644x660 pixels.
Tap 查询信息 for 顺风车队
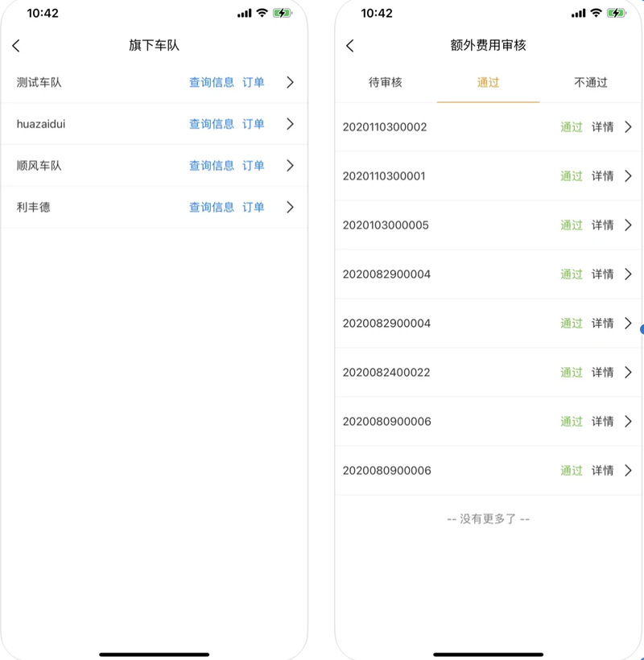pyautogui.click(x=211, y=166)
